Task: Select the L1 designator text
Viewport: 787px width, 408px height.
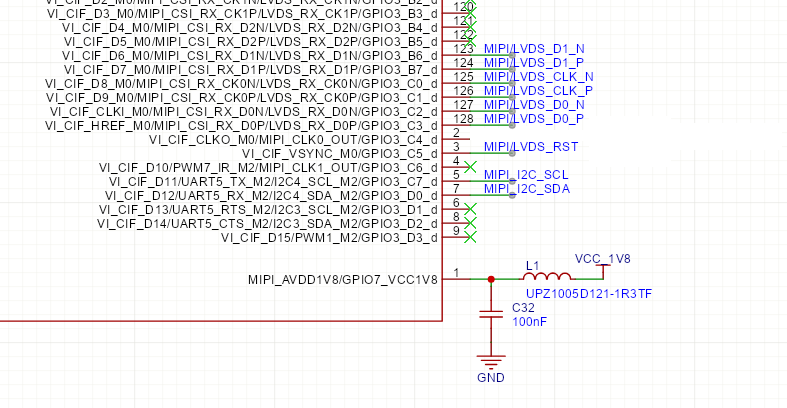Action: pos(532,265)
